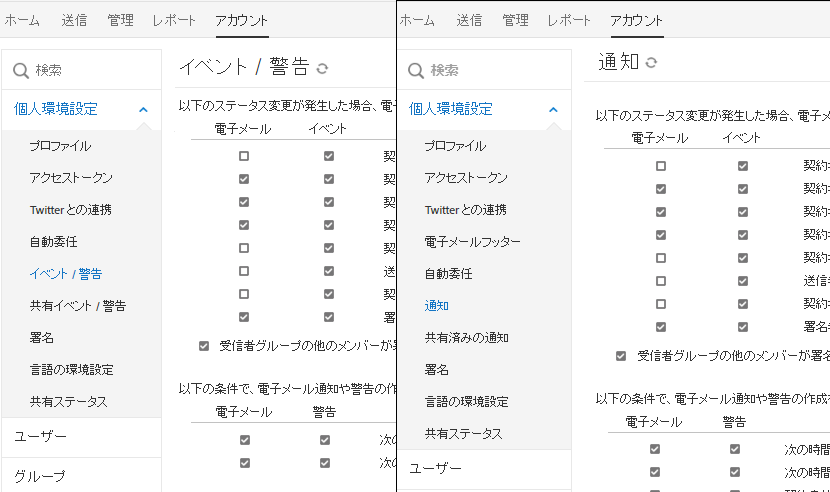Click the search magnifier icon in the right pane

417,70
